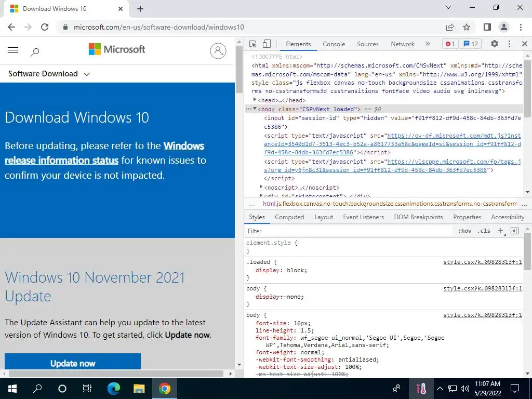
Task: Open the issues badge showing 12
Action: point(471,44)
